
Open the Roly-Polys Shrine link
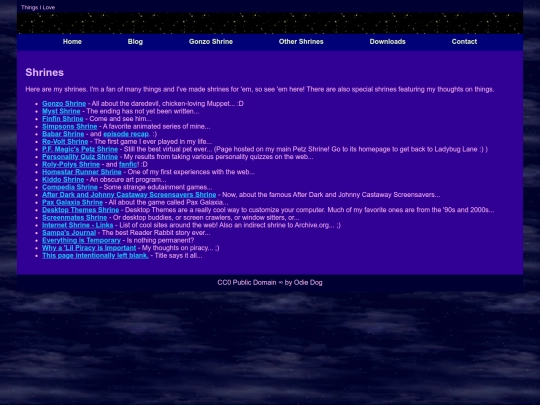71,164
